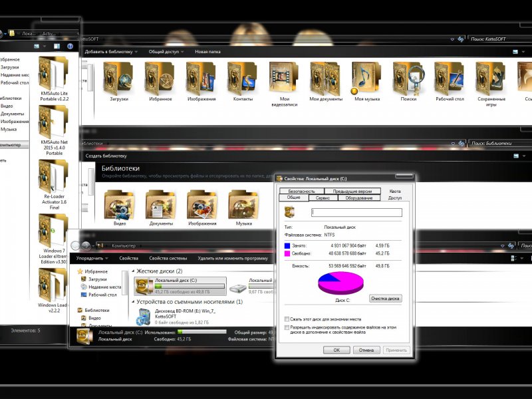
Task: Switch to the Доступ tab
Action: point(395,198)
